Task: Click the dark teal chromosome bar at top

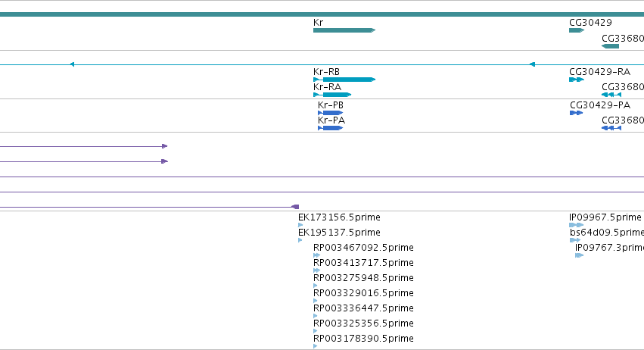Action: (x=322, y=14)
